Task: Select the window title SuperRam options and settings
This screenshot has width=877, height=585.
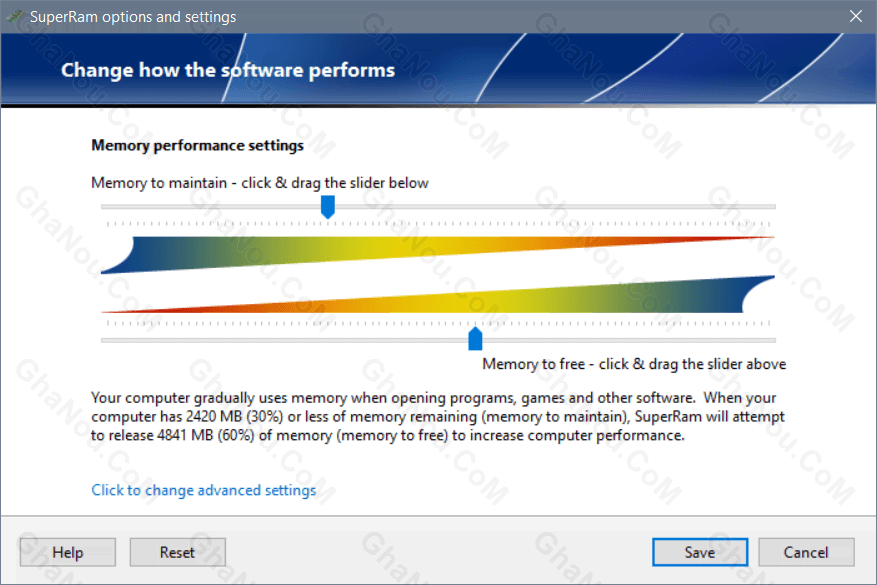Action: (x=133, y=17)
